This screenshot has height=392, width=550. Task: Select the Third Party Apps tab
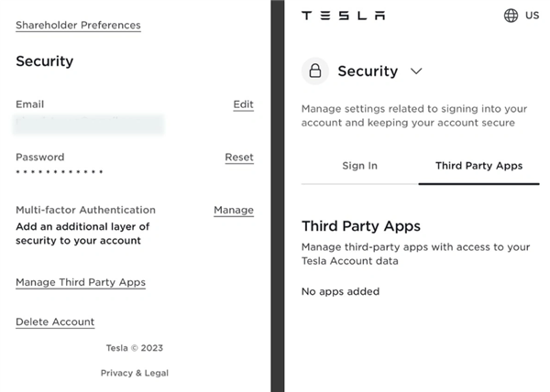tap(478, 166)
